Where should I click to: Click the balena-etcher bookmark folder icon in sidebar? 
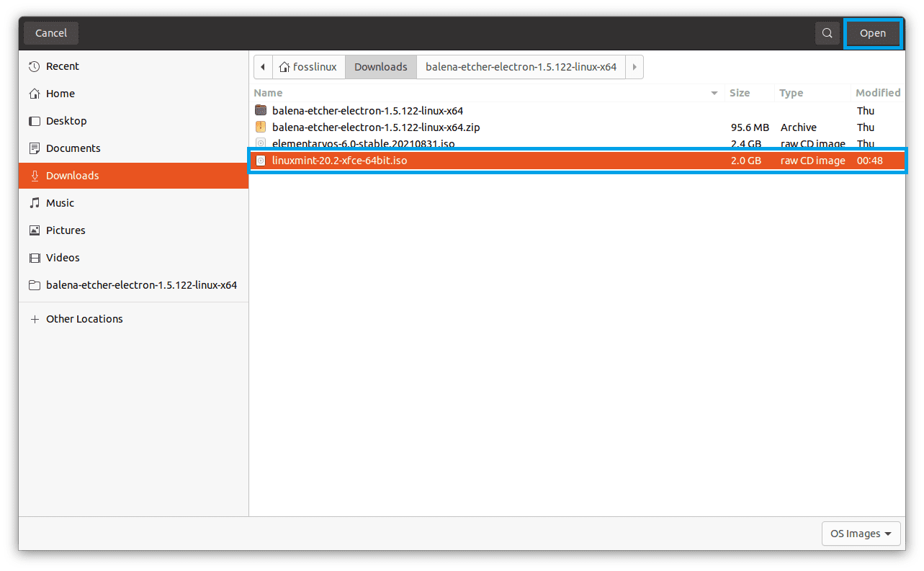point(34,285)
